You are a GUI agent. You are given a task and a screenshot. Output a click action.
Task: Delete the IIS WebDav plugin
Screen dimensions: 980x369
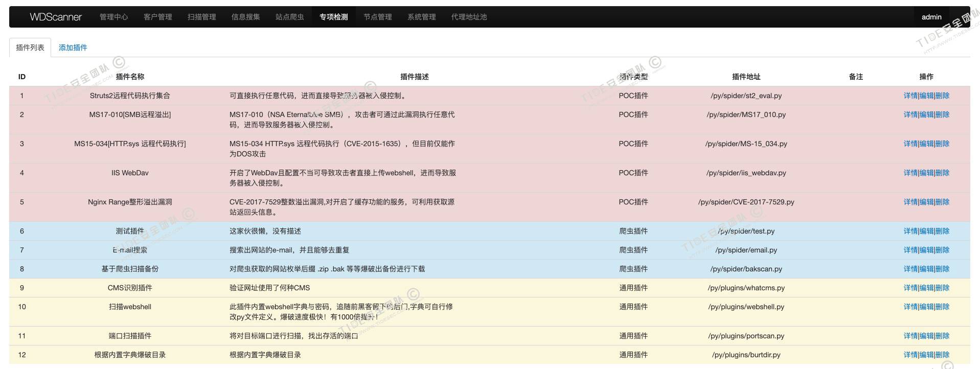[942, 173]
